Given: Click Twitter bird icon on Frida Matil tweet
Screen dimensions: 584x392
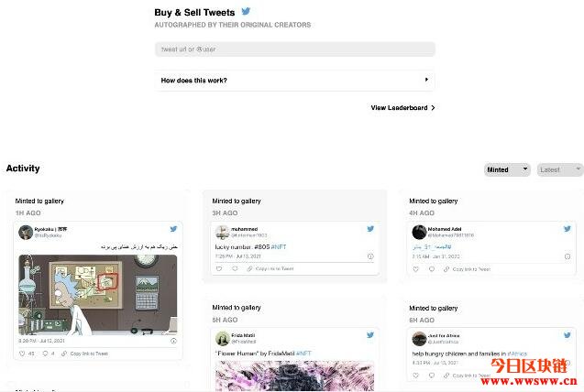Looking at the screenshot, I should point(370,335).
